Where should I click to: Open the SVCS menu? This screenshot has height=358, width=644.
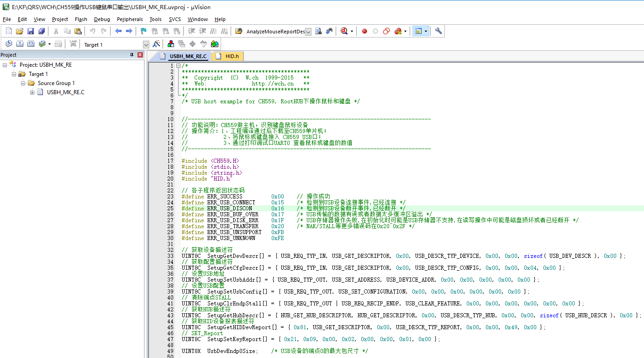[x=175, y=19]
